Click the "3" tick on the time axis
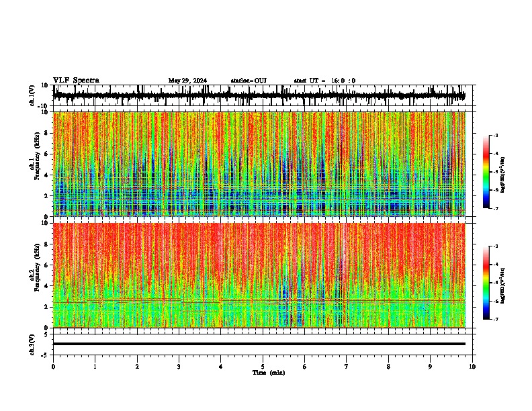 click(x=179, y=367)
